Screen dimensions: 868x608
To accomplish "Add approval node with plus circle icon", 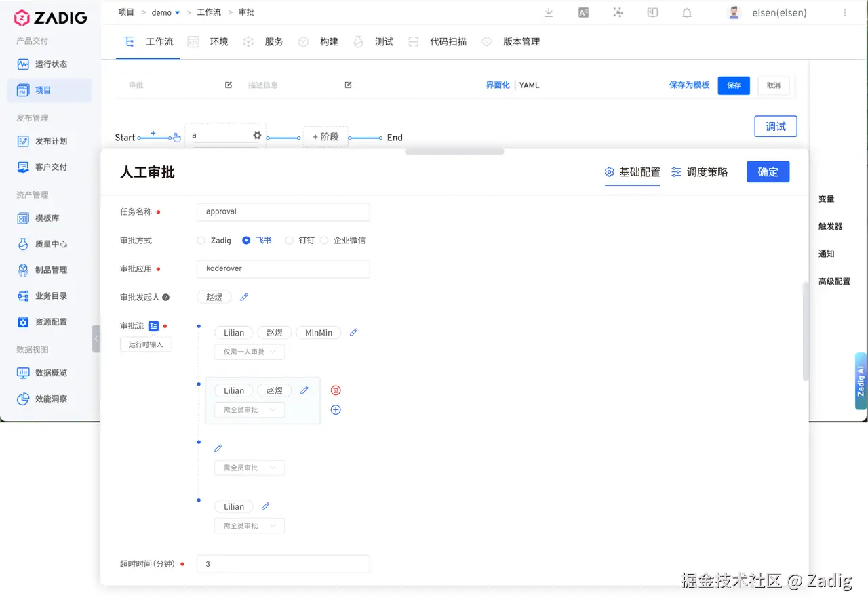I will tap(336, 409).
